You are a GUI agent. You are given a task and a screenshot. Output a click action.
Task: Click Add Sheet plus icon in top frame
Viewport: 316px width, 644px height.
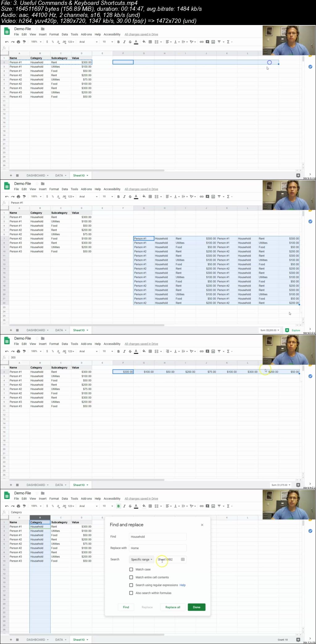click(x=11, y=175)
